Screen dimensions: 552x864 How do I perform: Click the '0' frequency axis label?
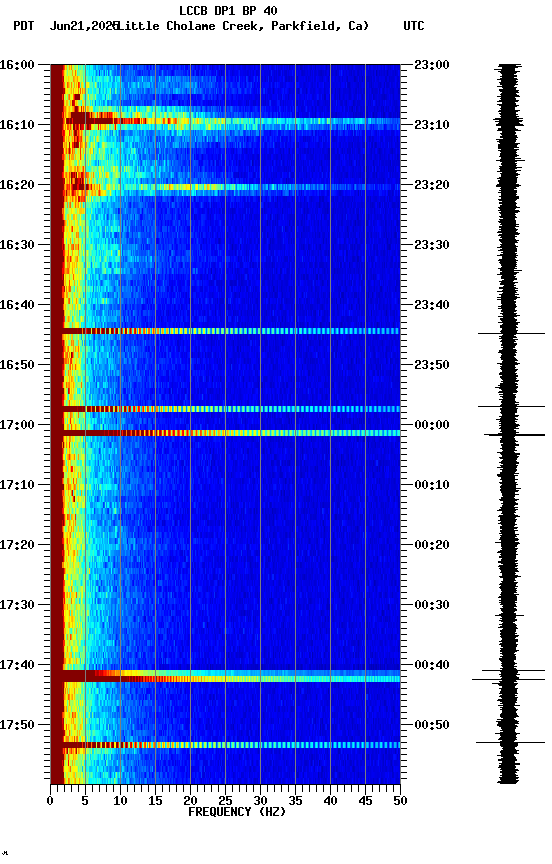(x=50, y=801)
